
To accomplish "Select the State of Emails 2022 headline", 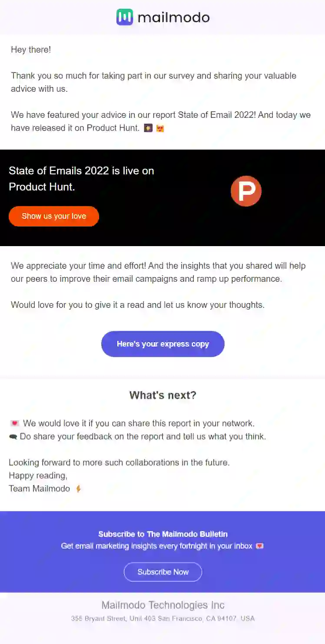I will [x=81, y=178].
